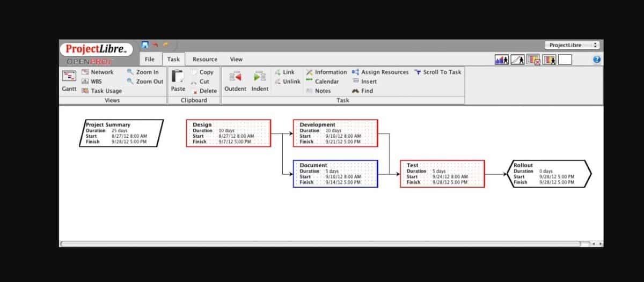Click the task usage icon with red X
The image size is (644, 282).
click(533, 60)
